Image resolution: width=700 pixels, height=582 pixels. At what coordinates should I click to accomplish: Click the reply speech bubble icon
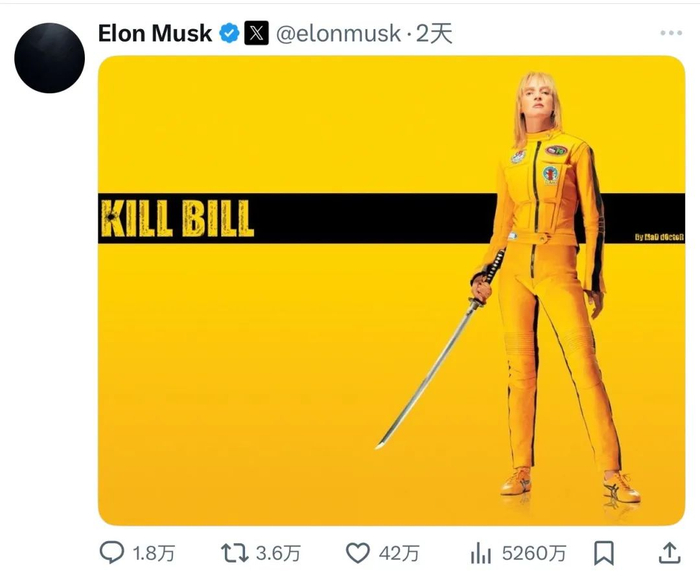tap(111, 552)
